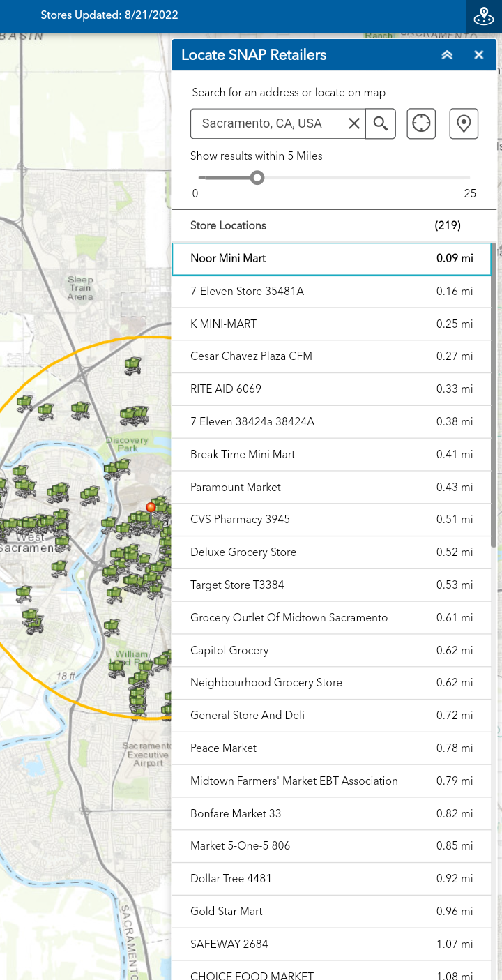The height and width of the screenshot is (980, 502).
Task: Select CVS Pharmacy 3945
Action: click(x=332, y=520)
